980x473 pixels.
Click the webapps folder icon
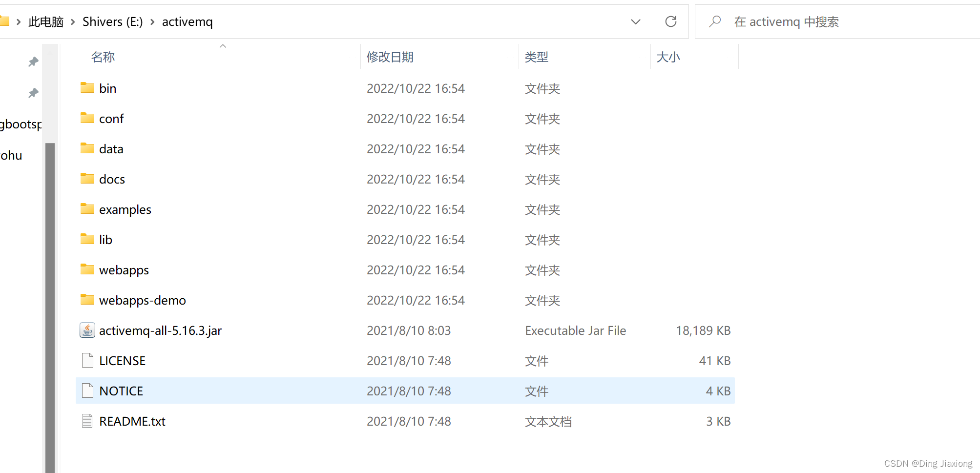87,269
